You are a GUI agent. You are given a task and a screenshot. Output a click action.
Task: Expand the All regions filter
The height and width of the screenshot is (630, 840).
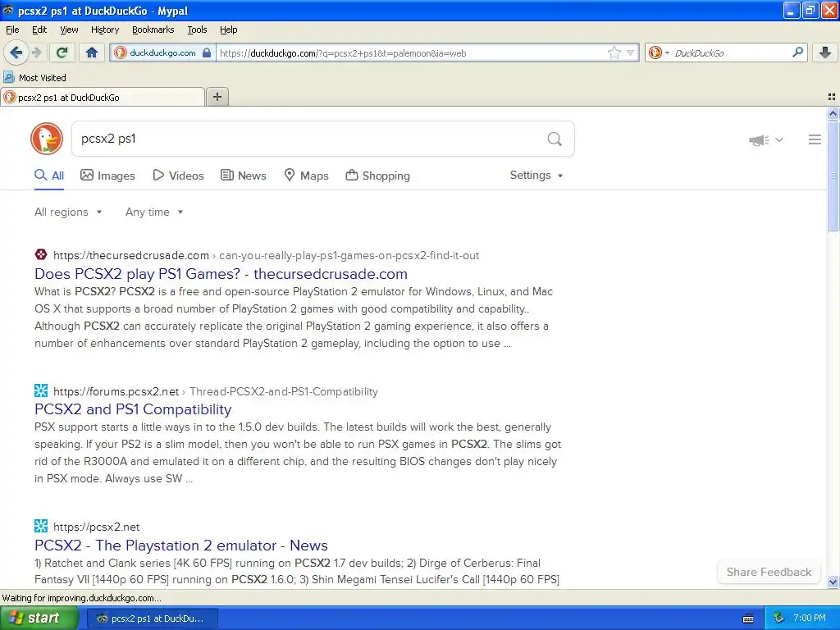[68, 212]
